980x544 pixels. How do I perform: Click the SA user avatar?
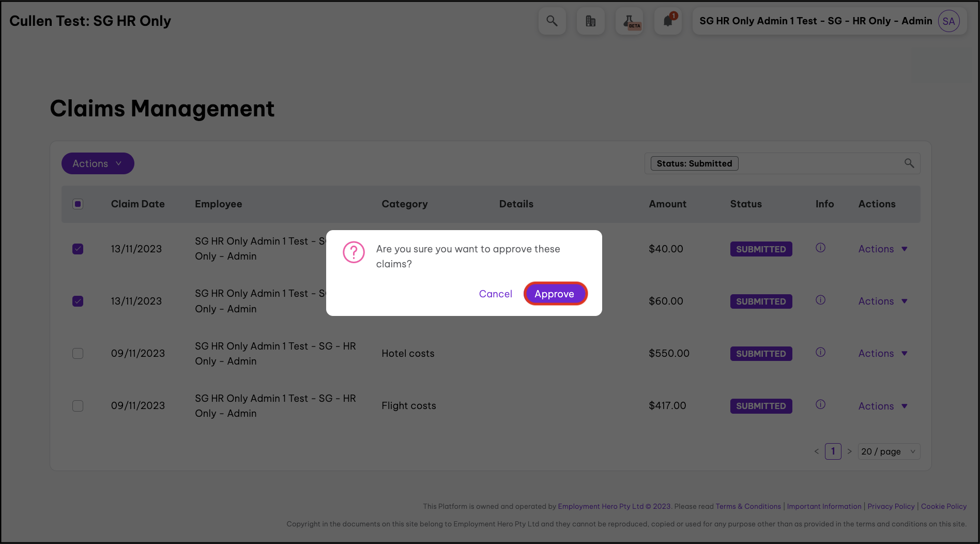point(948,21)
